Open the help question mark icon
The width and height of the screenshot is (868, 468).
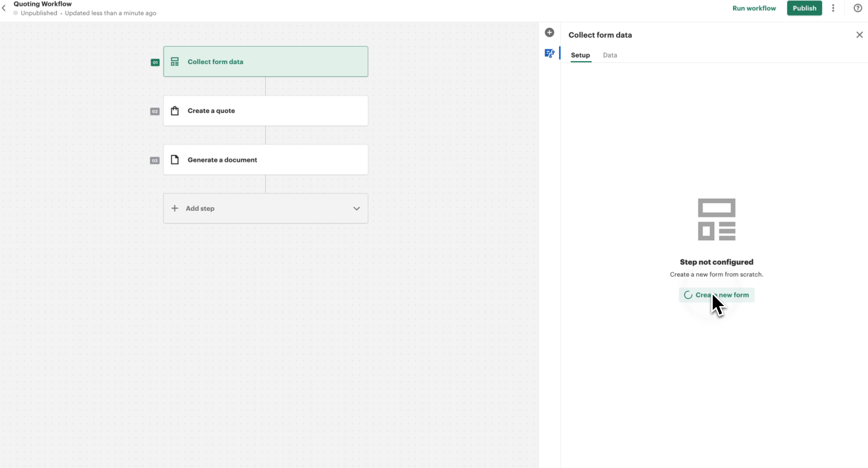point(858,8)
